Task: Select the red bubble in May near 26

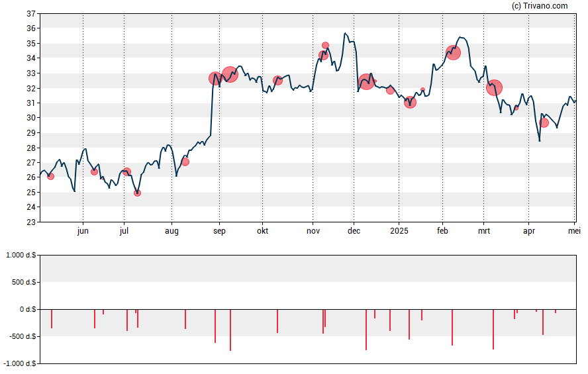Action: coord(50,177)
